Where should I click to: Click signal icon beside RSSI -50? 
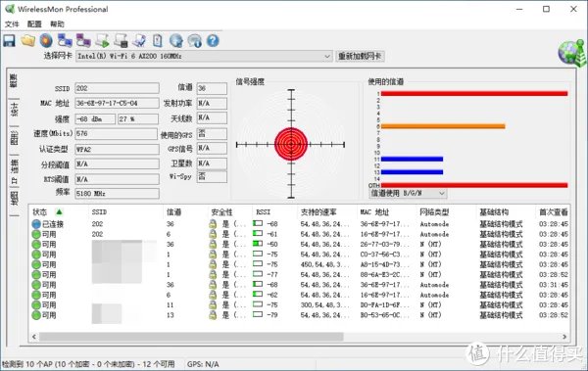258,244
